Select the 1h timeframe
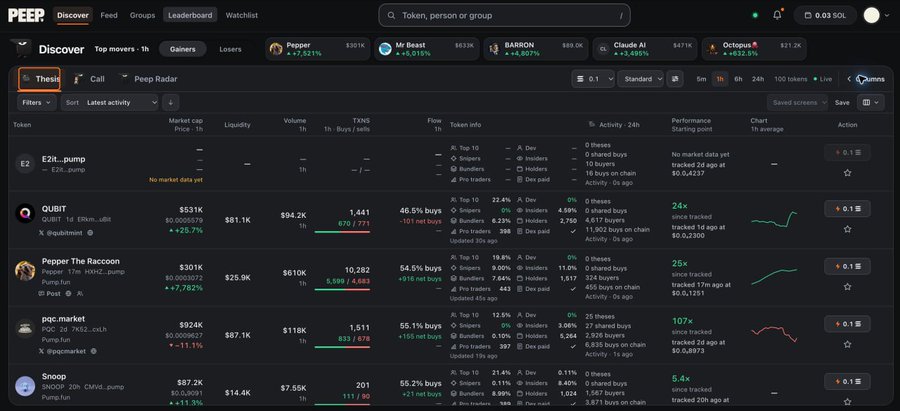900x411 pixels. (x=720, y=79)
